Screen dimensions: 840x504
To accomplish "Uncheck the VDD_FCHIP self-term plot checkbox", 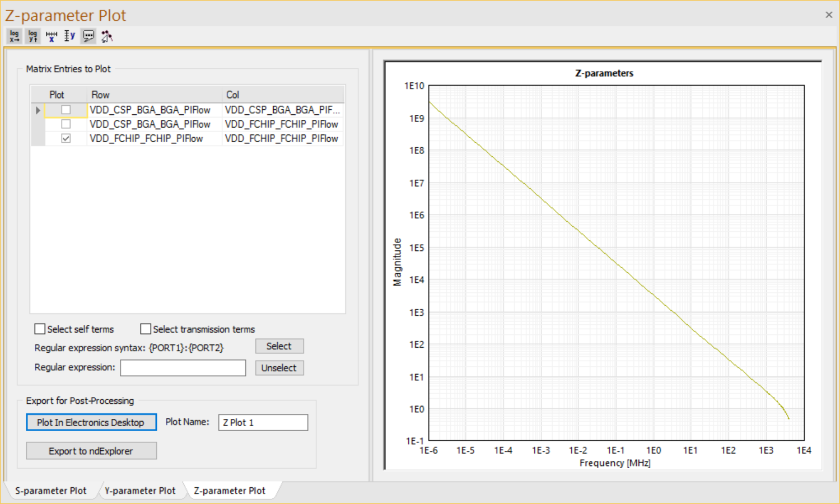I will (x=66, y=138).
